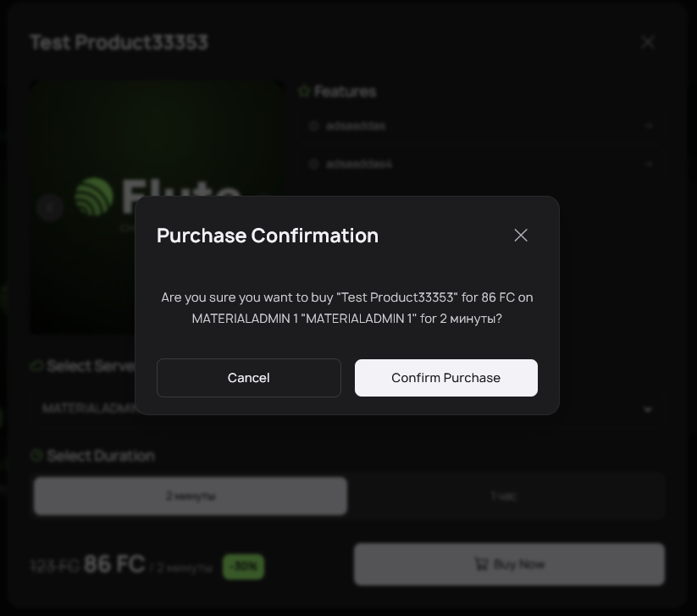This screenshot has height=616, width=697.
Task: Select the 1 час duration option
Action: point(503,496)
